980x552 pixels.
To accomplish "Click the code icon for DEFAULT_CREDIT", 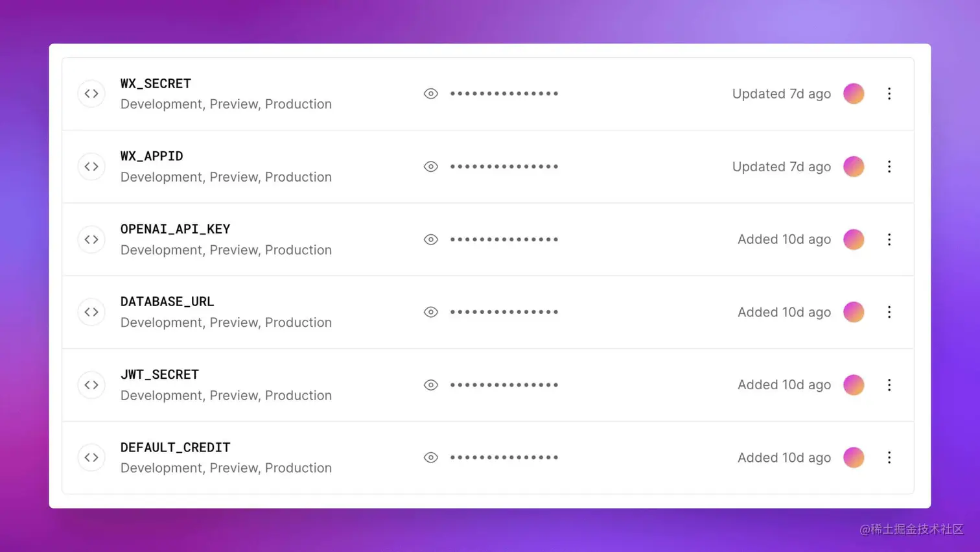I will coord(91,457).
